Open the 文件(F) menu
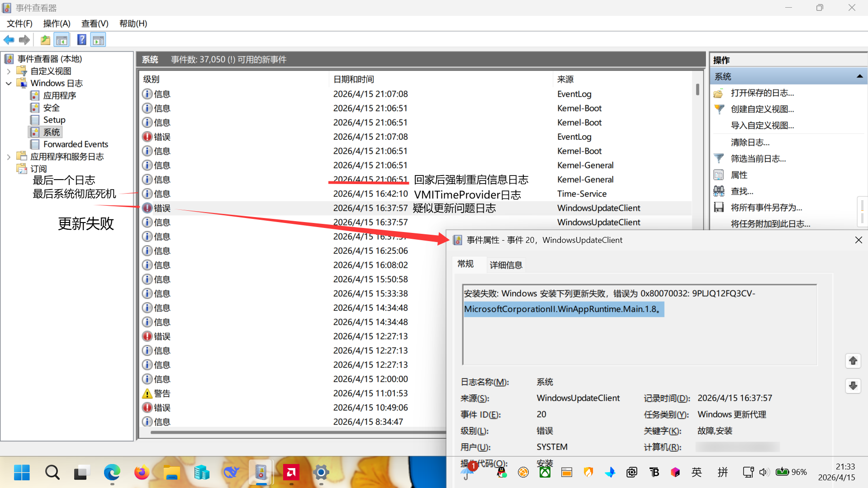 coord(19,24)
